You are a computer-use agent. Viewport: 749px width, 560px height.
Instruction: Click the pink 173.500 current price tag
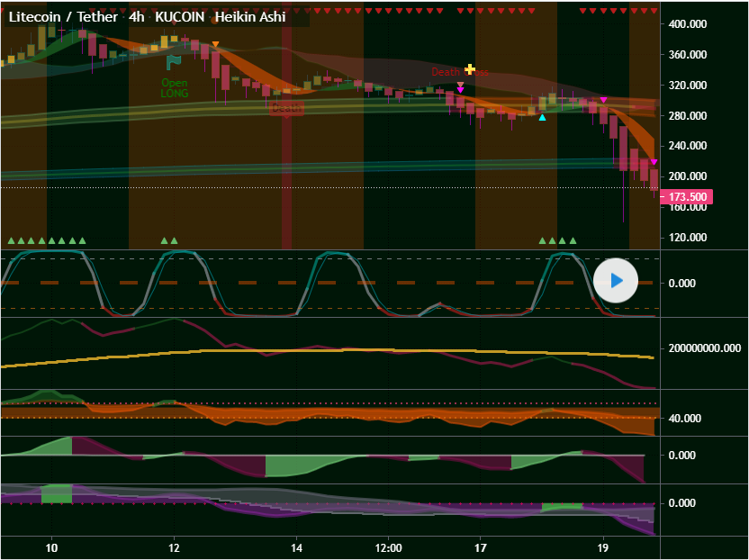689,197
